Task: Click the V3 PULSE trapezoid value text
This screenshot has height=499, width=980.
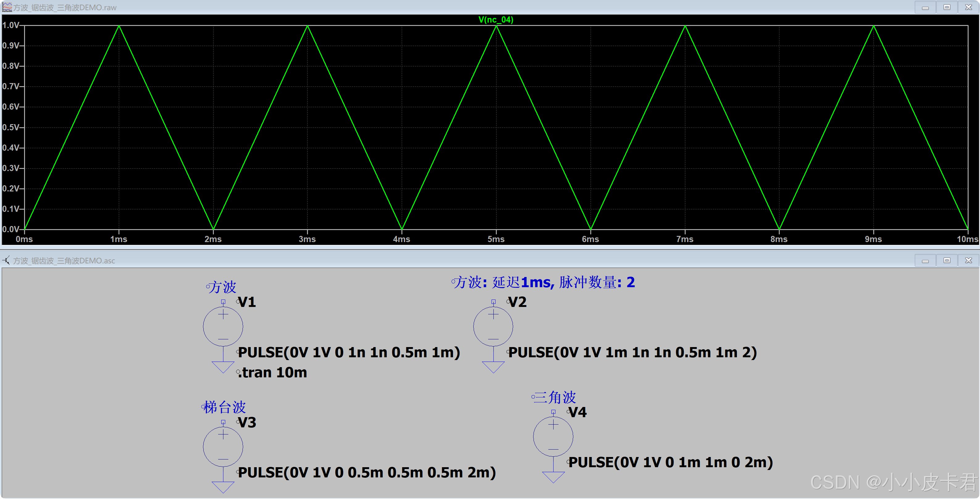Action: (x=367, y=473)
